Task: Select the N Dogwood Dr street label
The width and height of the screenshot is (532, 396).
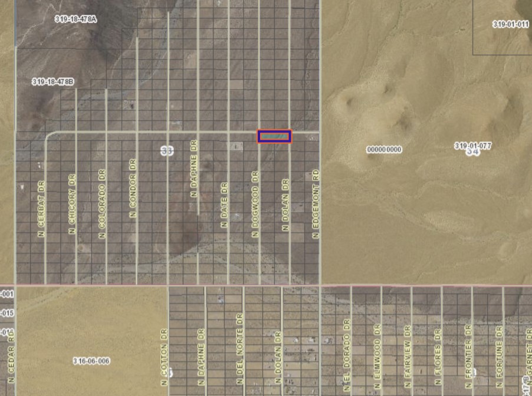Action: (255, 204)
